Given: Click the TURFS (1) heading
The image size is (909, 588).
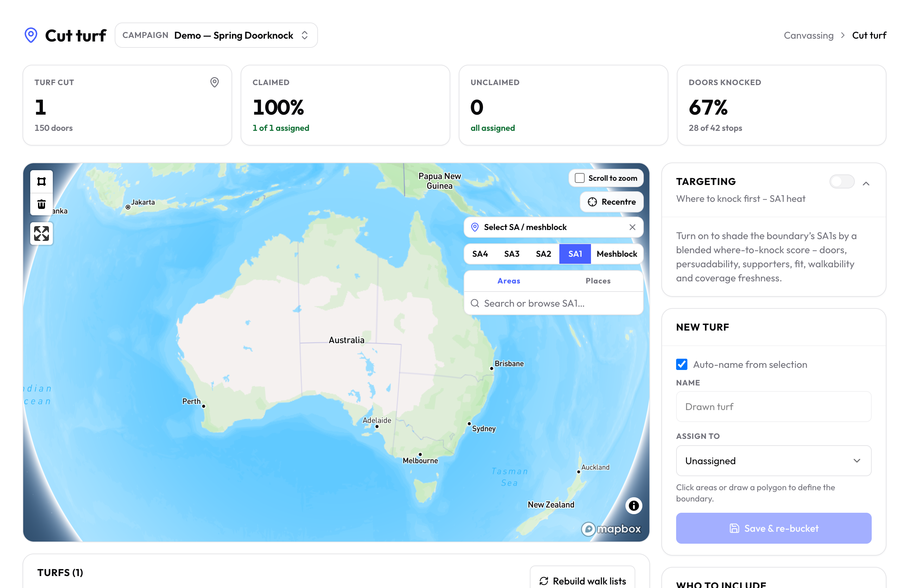Looking at the screenshot, I should pyautogui.click(x=61, y=572).
